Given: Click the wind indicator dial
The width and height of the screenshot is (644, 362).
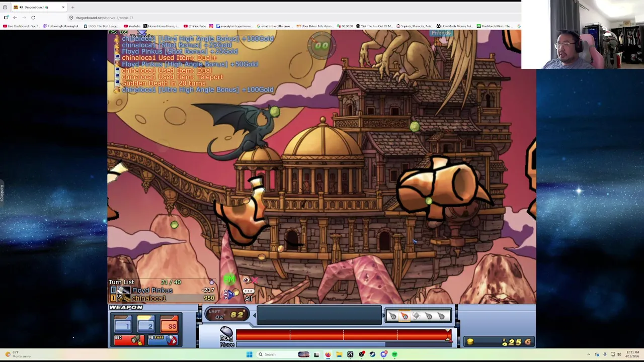Looking at the screenshot, I should tap(321, 45).
